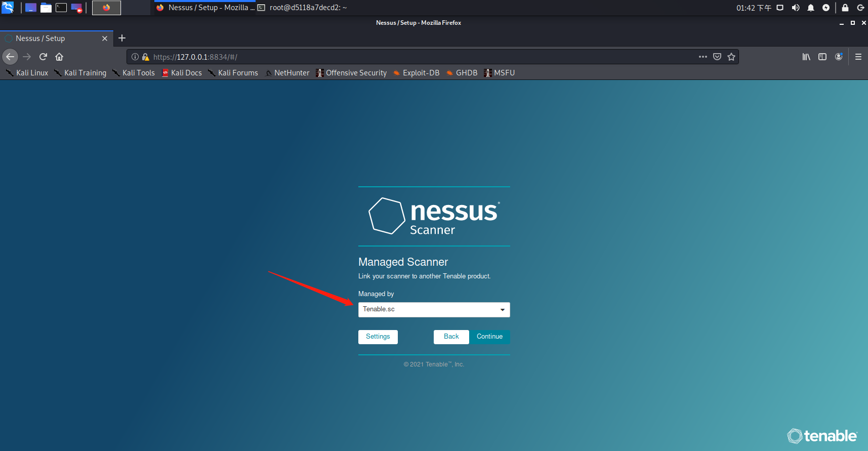
Task: Open the GHDB bookmark
Action: pyautogui.click(x=462, y=73)
